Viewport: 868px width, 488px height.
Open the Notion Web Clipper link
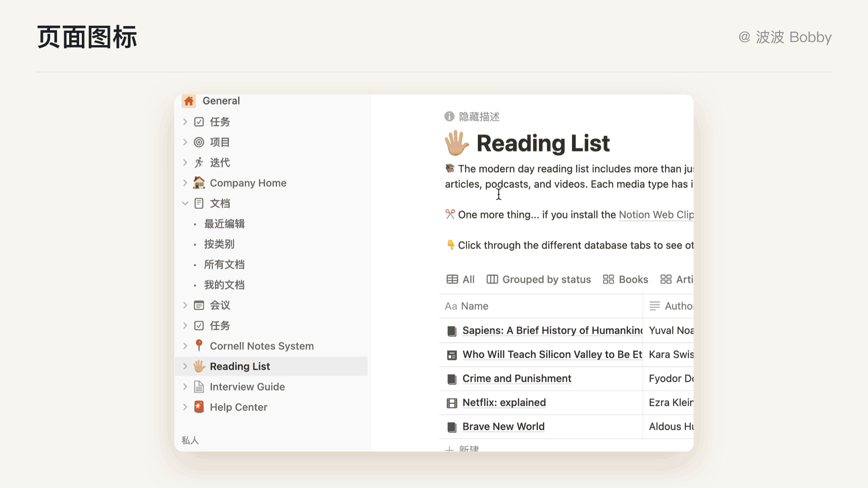click(x=656, y=215)
